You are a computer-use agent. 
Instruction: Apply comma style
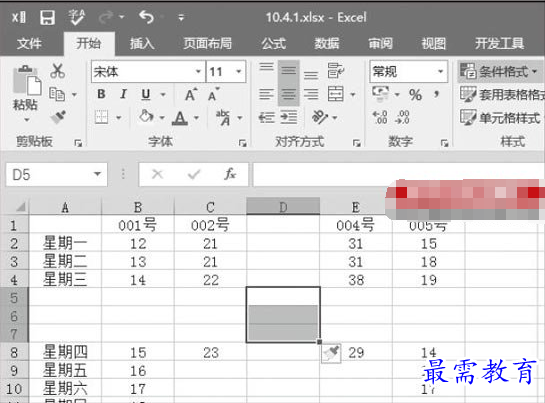pos(437,94)
